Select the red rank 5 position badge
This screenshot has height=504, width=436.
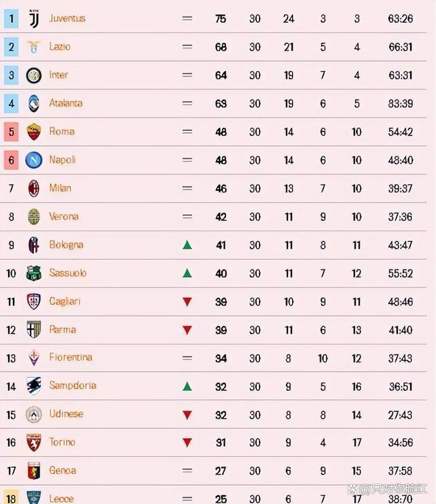pos(11,132)
